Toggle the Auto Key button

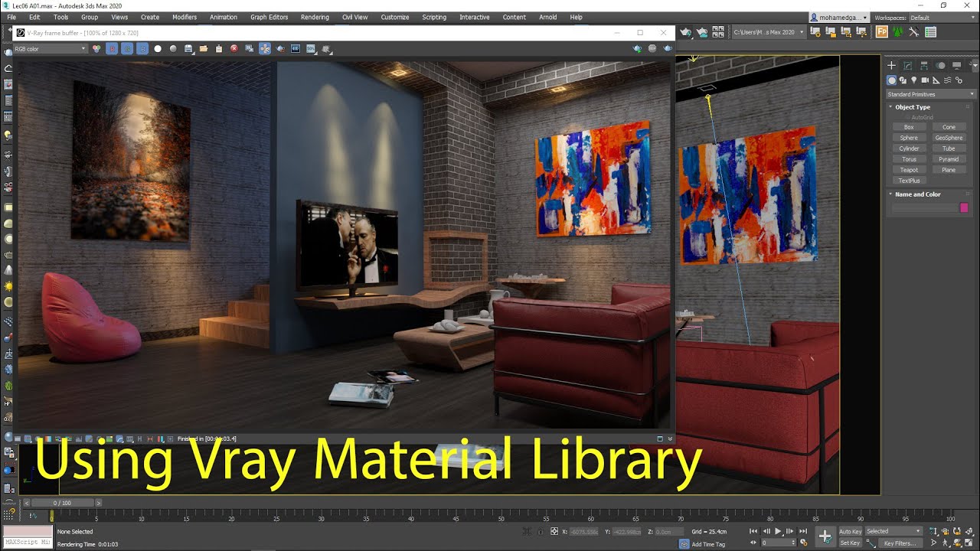tap(851, 531)
